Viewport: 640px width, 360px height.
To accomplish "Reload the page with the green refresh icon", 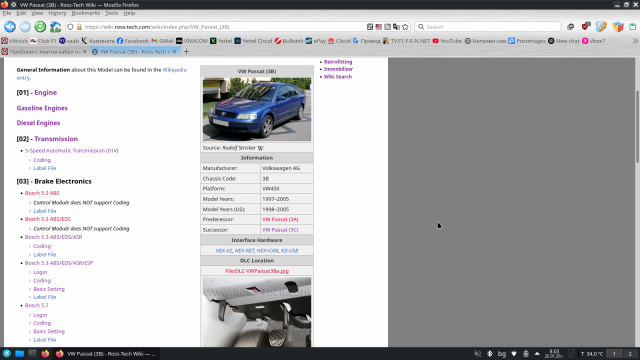I will pyautogui.click(x=40, y=27).
